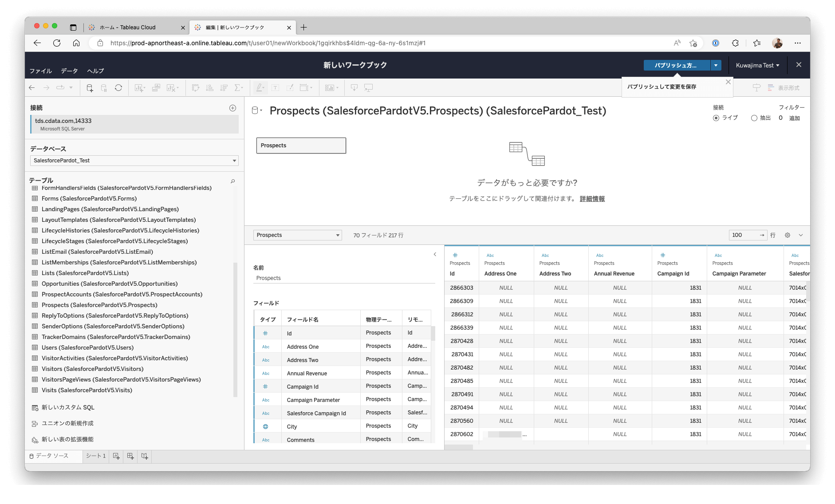Screen dimensions: 835x504
Task: Click the duplicate sheet toolbar icon
Action: coord(156,88)
